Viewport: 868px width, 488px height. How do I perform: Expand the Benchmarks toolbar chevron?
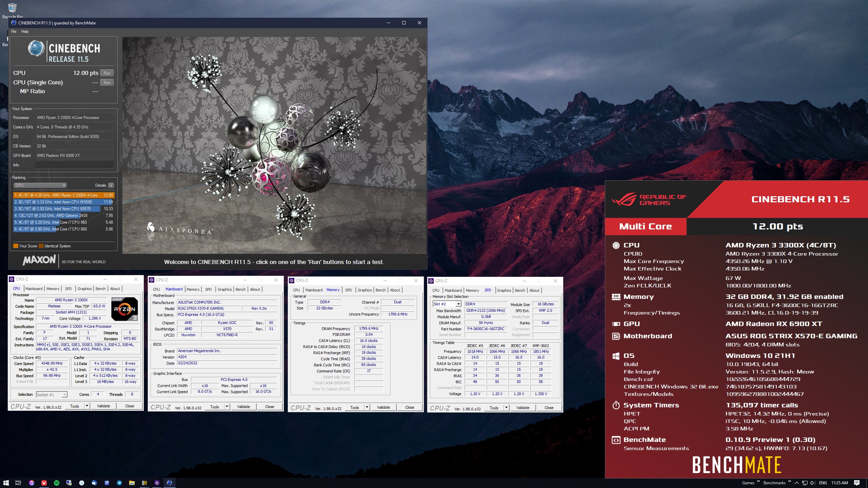pos(789,482)
